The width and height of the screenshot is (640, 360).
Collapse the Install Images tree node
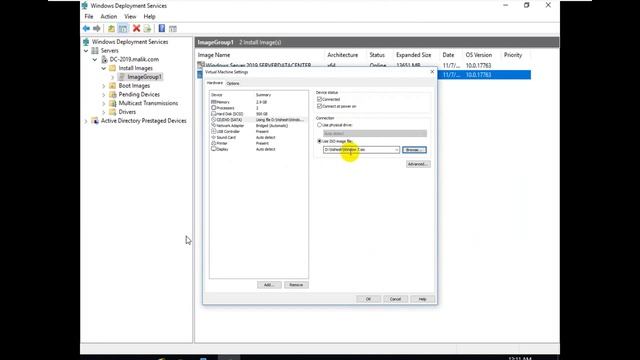pyautogui.click(x=104, y=68)
